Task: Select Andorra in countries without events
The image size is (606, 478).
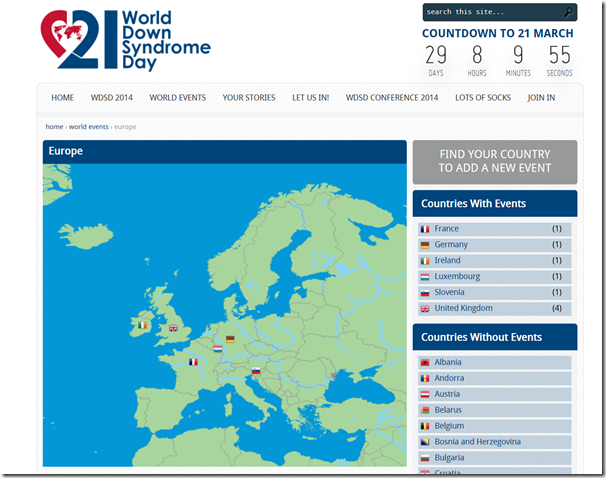Action: (495, 378)
